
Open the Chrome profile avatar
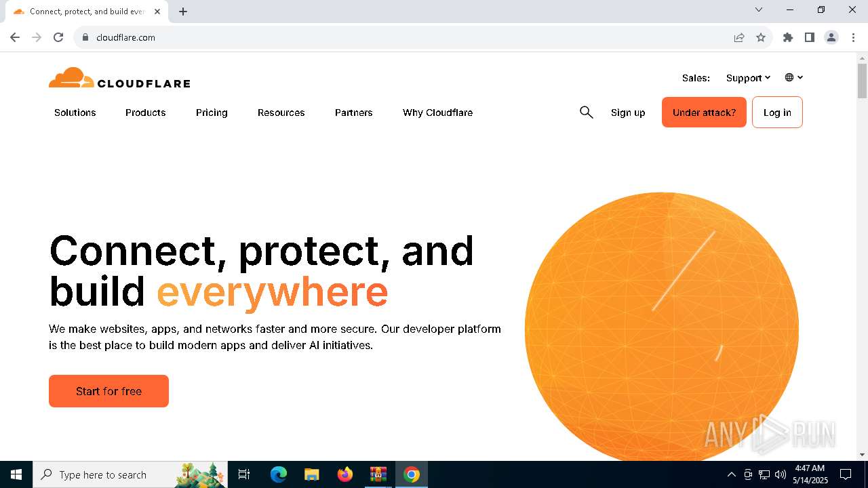click(831, 37)
